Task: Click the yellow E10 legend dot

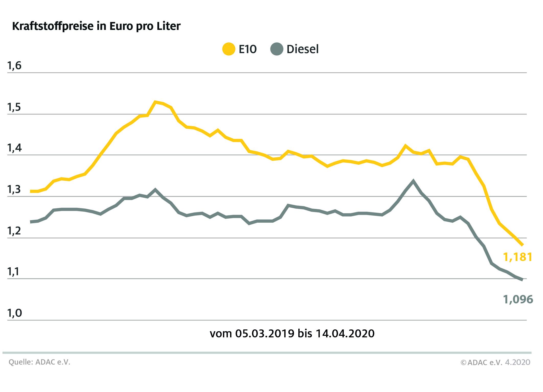Action: pyautogui.click(x=229, y=49)
